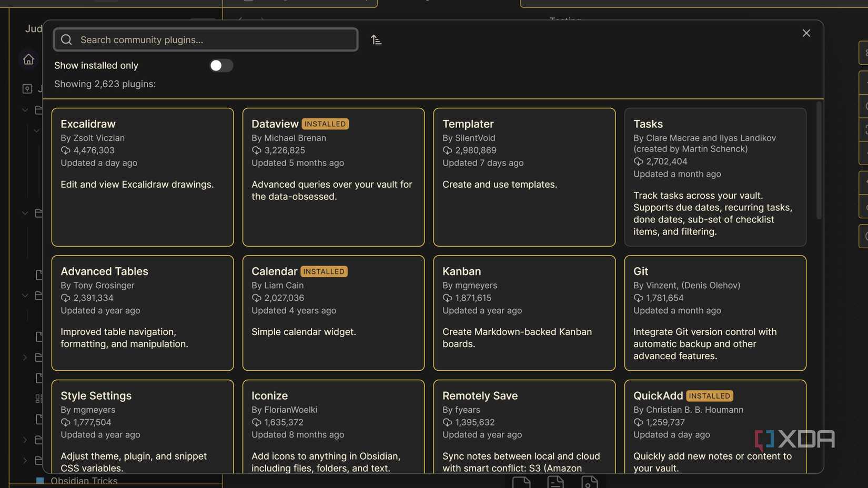Open the Iconize plugin card
Image resolution: width=868 pixels, height=488 pixels.
click(334, 426)
